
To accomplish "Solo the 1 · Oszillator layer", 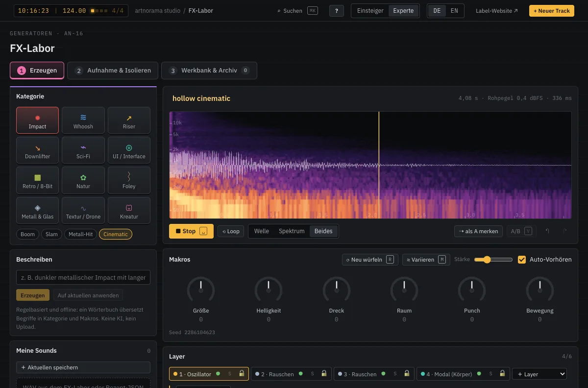I will [x=229, y=374].
